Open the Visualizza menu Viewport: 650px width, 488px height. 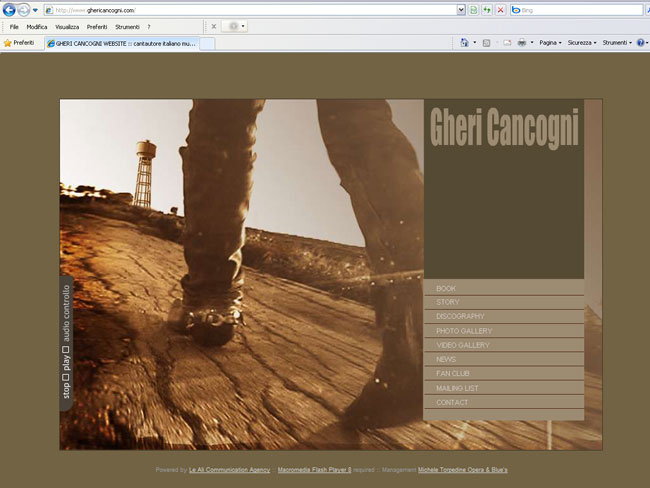(x=67, y=27)
